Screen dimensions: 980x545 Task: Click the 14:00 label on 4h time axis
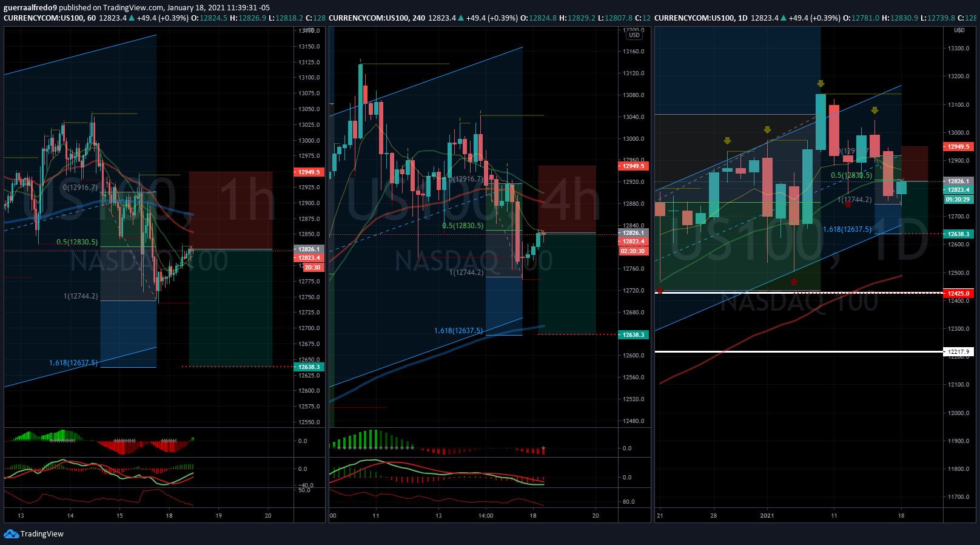pos(486,516)
